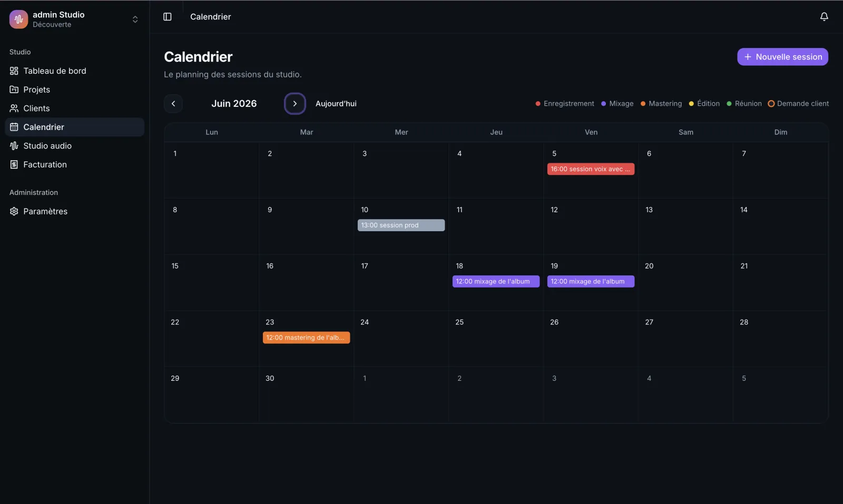Select day cell 22
Viewport: 843px width, 504px height.
tap(211, 339)
